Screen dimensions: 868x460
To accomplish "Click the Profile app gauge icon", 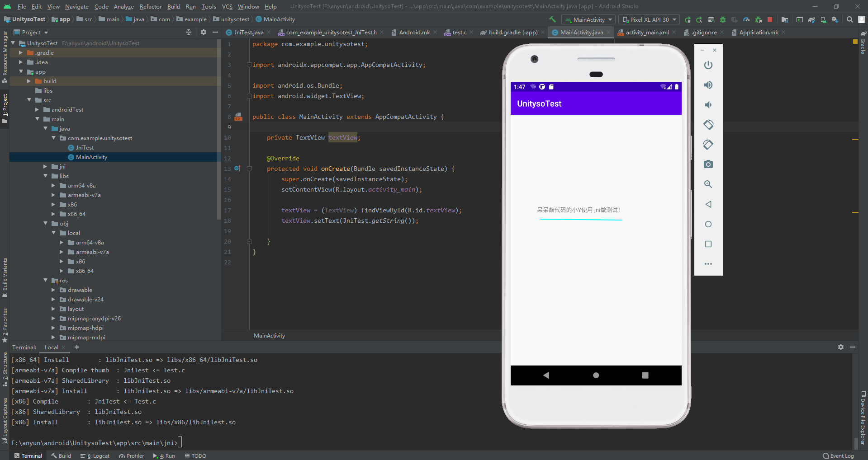I will point(746,19).
